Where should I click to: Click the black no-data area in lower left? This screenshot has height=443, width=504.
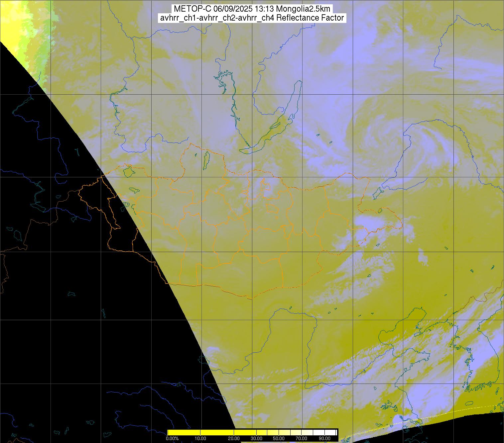click(83, 332)
